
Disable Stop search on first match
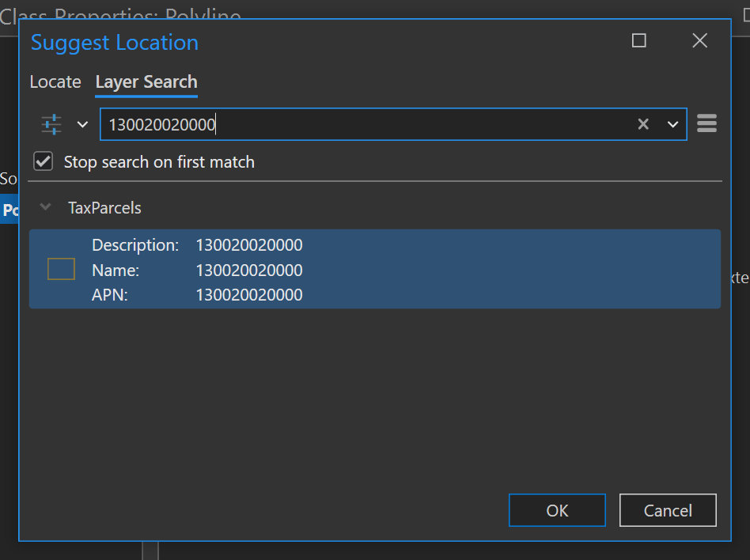43,161
